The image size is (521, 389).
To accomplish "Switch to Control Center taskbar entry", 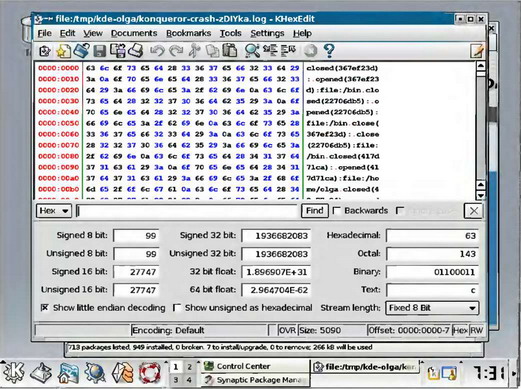I will point(254,366).
